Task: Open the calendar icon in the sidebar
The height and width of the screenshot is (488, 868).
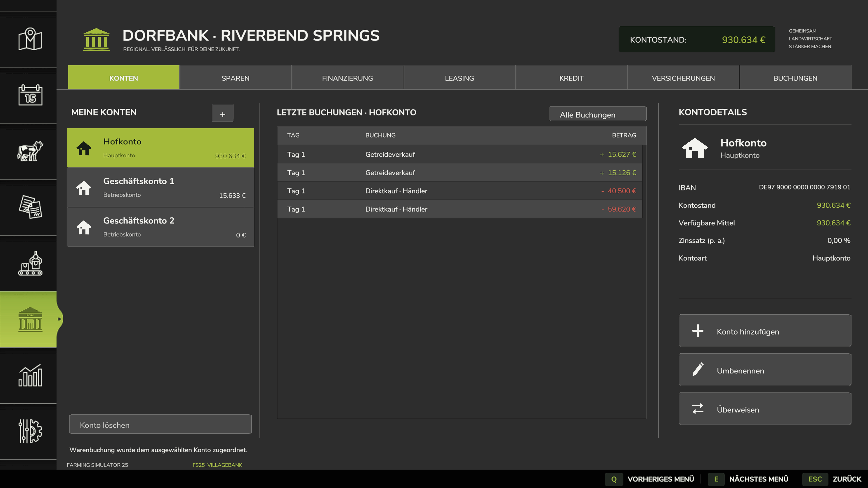Action: 30,95
